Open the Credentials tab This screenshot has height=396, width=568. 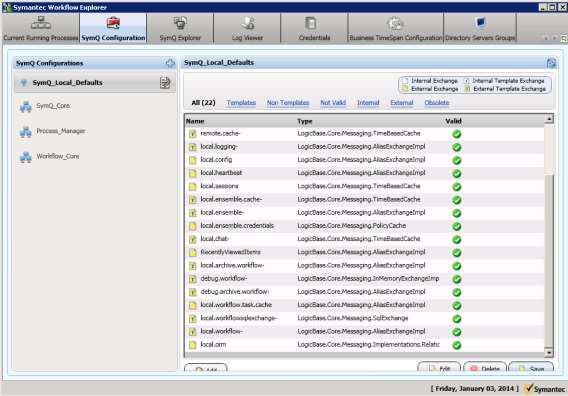tap(314, 29)
